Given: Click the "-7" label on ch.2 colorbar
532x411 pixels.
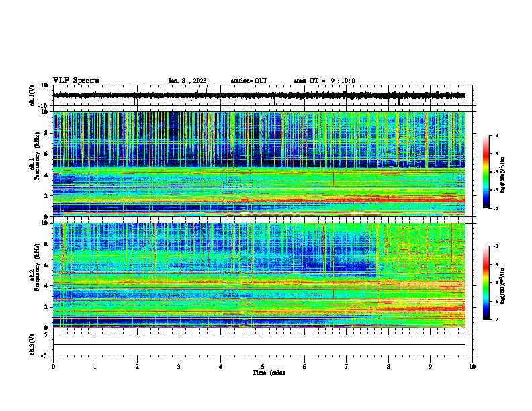Looking at the screenshot, I should pos(496,320).
